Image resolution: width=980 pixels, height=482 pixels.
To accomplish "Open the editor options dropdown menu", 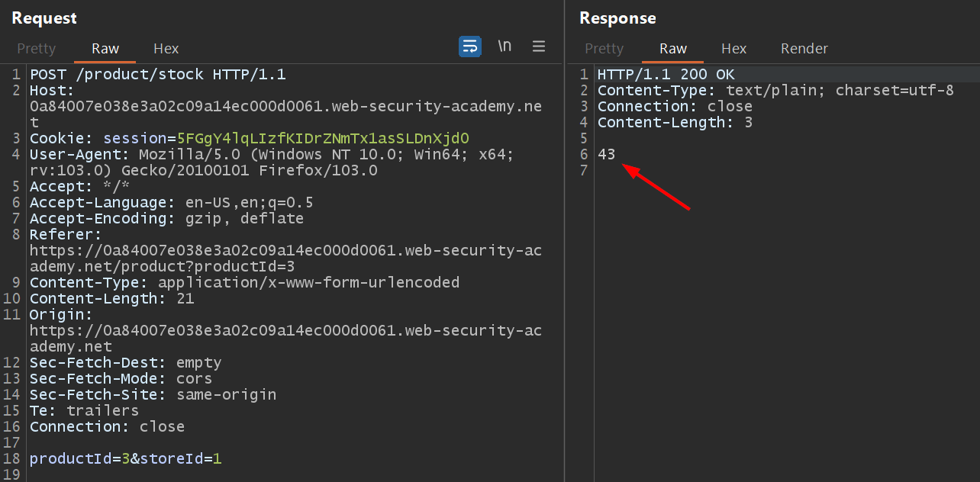I will 539,47.
